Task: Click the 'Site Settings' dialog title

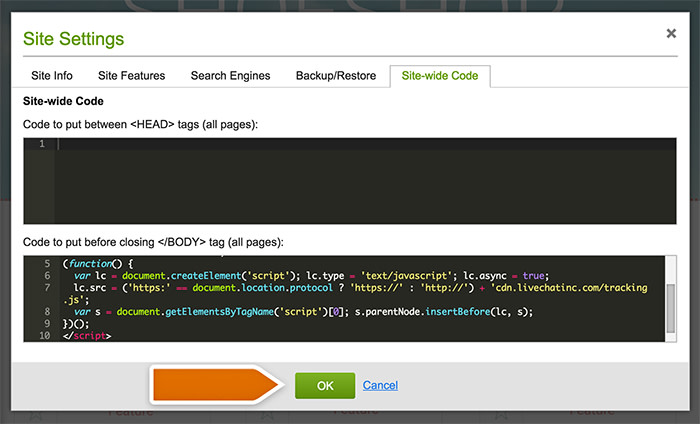Action: (x=74, y=39)
